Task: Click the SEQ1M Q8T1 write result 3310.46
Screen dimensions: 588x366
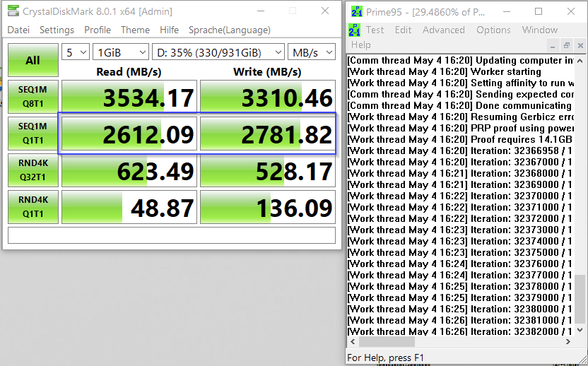Action: click(x=268, y=97)
